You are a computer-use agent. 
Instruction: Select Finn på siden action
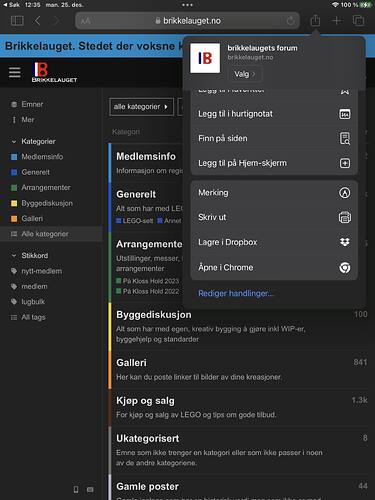point(274,138)
